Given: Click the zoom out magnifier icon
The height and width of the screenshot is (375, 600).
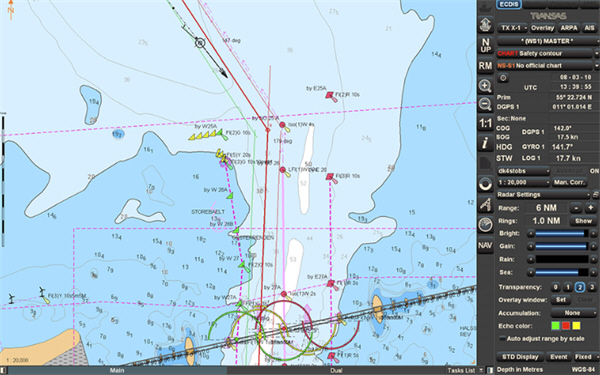Looking at the screenshot, I should pos(485,104).
